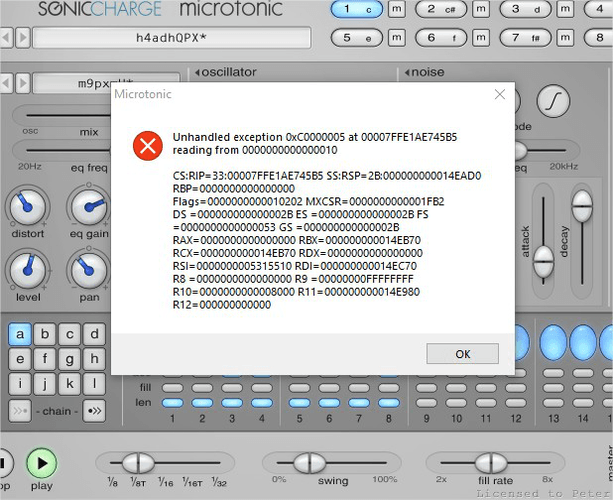
Task: Select drum channel 5 e
Action: (357, 38)
